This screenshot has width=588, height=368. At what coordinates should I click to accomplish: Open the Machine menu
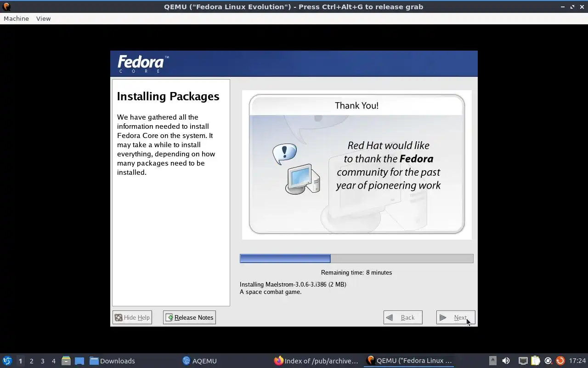click(16, 18)
